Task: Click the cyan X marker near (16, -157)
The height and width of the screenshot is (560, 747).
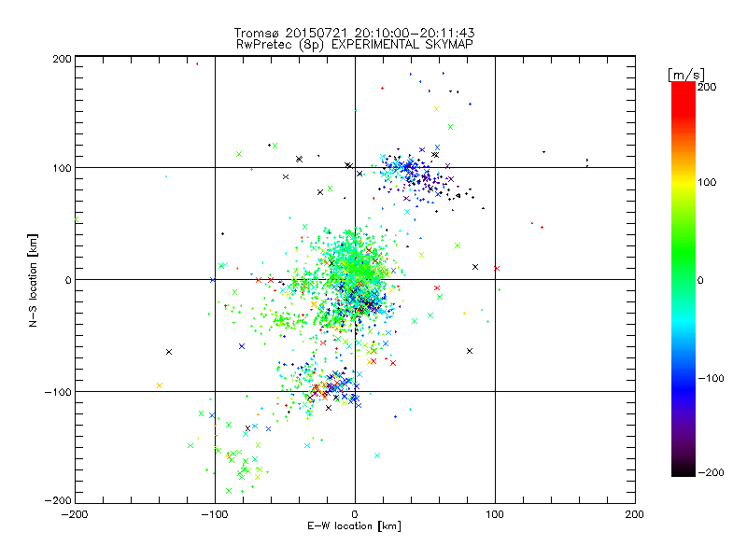Action: [x=377, y=455]
